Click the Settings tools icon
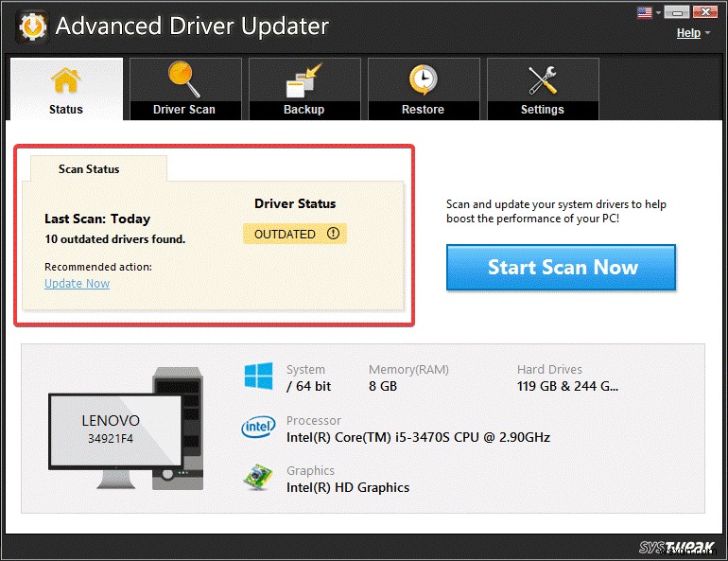This screenshot has width=728, height=561. [x=543, y=79]
